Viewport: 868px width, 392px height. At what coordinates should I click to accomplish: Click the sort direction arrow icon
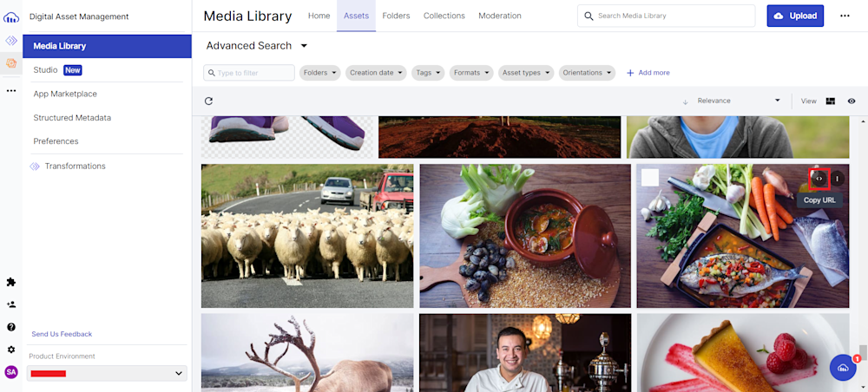coord(685,101)
